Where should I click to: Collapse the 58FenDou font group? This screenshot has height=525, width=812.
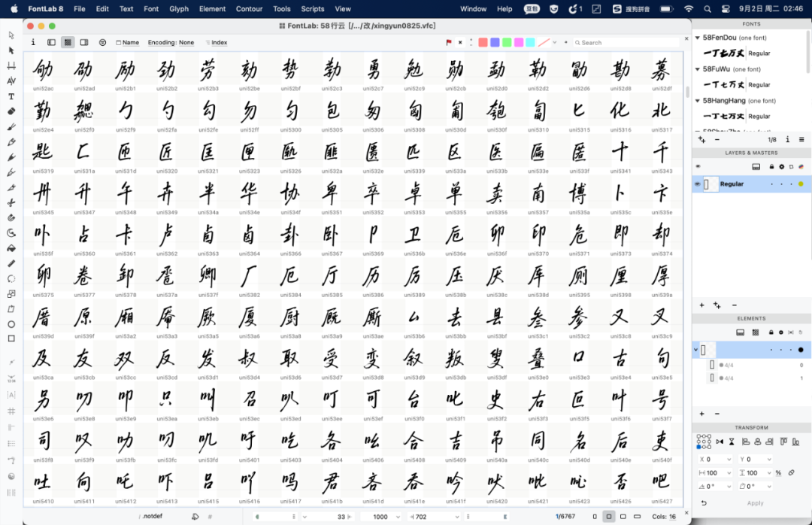pyautogui.click(x=698, y=38)
